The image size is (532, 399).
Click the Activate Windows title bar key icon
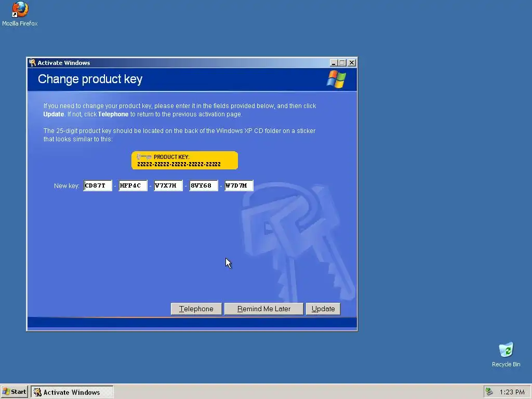[x=33, y=62]
